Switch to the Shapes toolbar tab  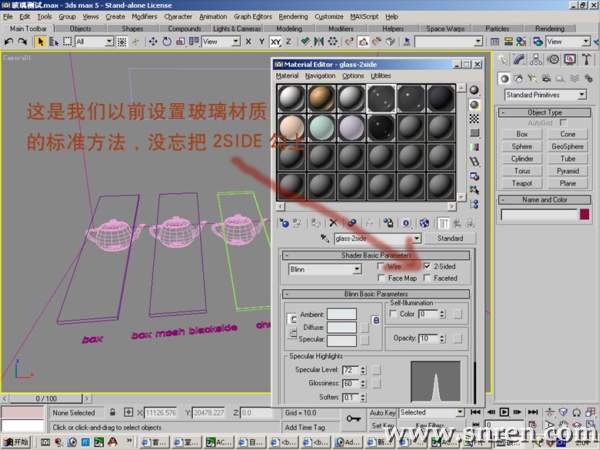pos(132,29)
